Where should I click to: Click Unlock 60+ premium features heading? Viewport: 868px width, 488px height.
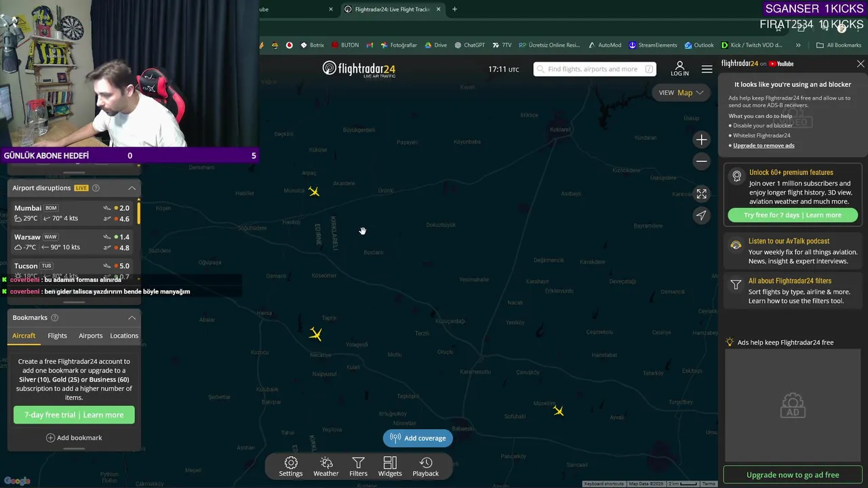[x=791, y=173]
